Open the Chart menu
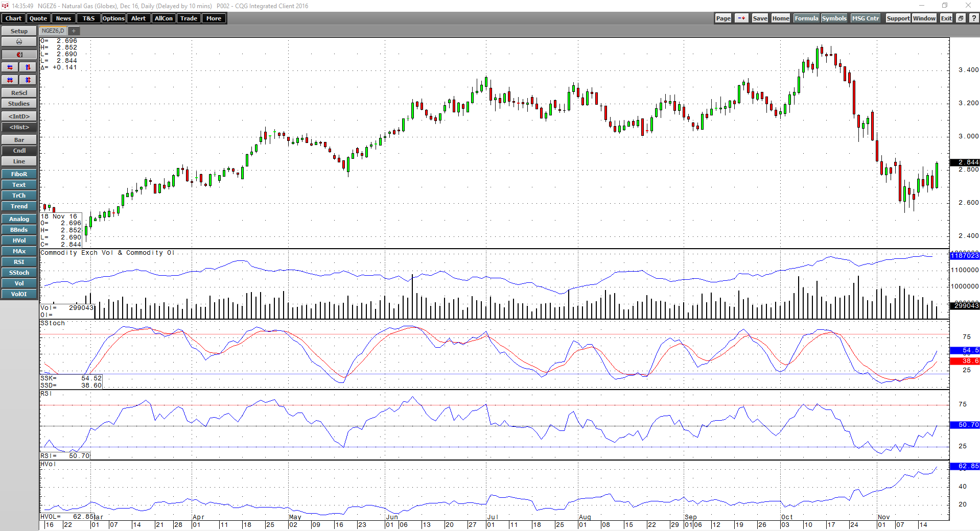Screen dimensions: 980x531 tap(13, 18)
